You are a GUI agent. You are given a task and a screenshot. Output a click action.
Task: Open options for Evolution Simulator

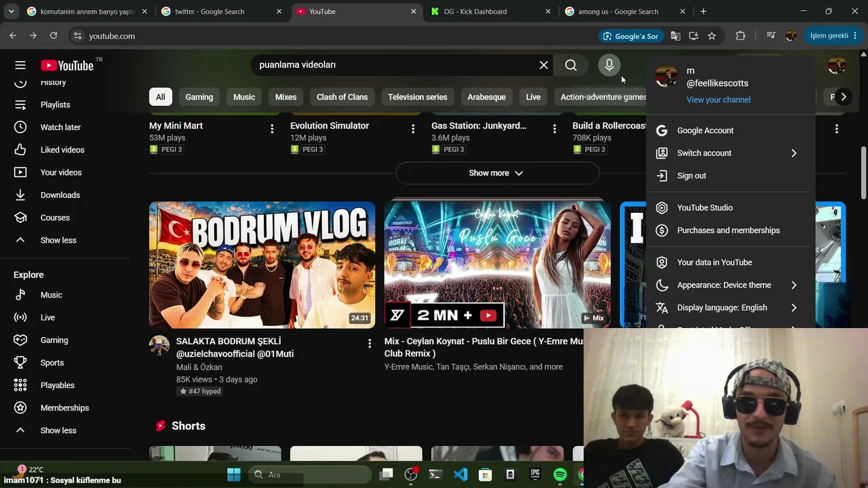(x=413, y=129)
